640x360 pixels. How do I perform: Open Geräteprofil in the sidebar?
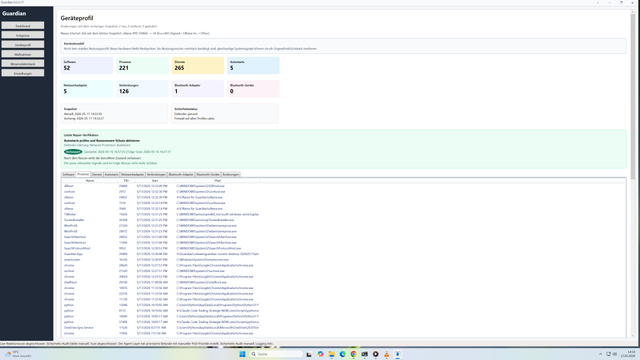point(23,44)
